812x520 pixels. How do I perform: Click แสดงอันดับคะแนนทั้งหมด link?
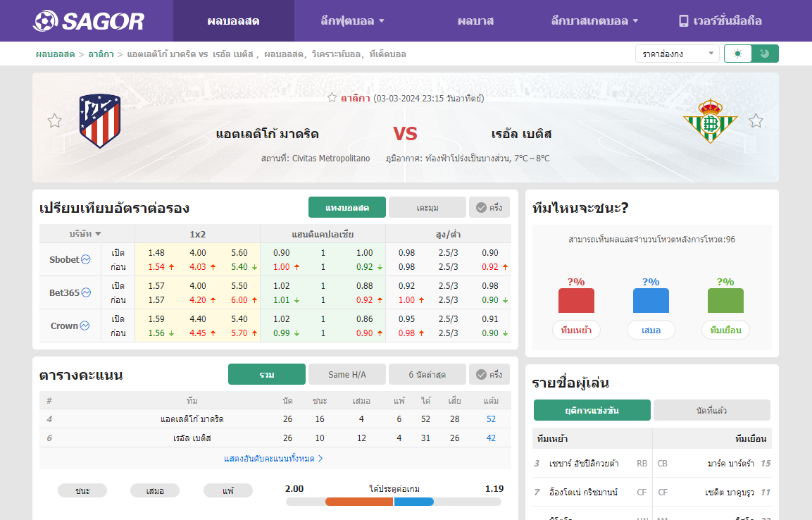pos(273,459)
